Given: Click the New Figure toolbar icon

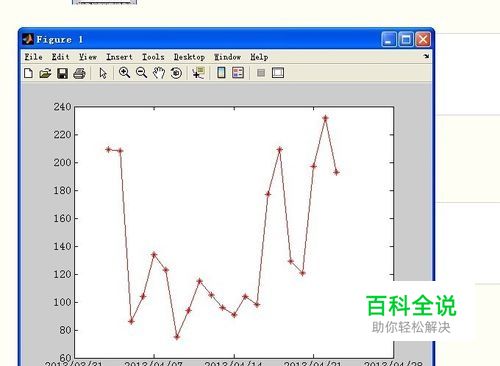Looking at the screenshot, I should [29, 73].
